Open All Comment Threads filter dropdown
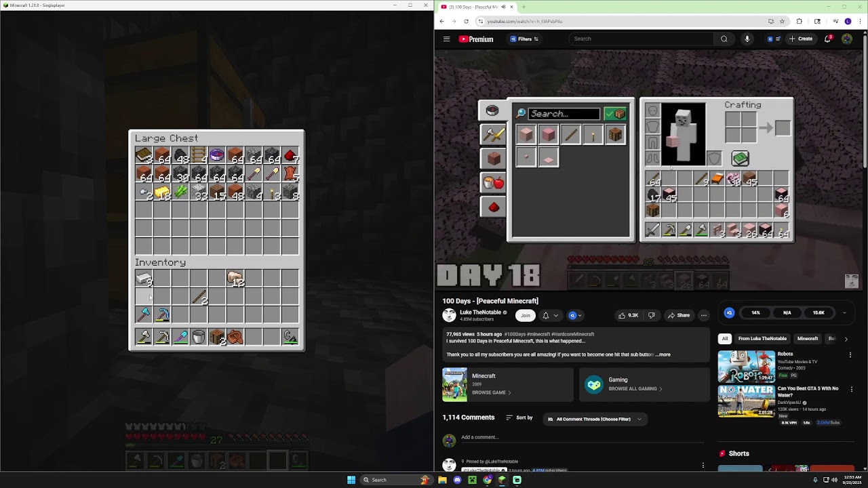 pos(594,419)
